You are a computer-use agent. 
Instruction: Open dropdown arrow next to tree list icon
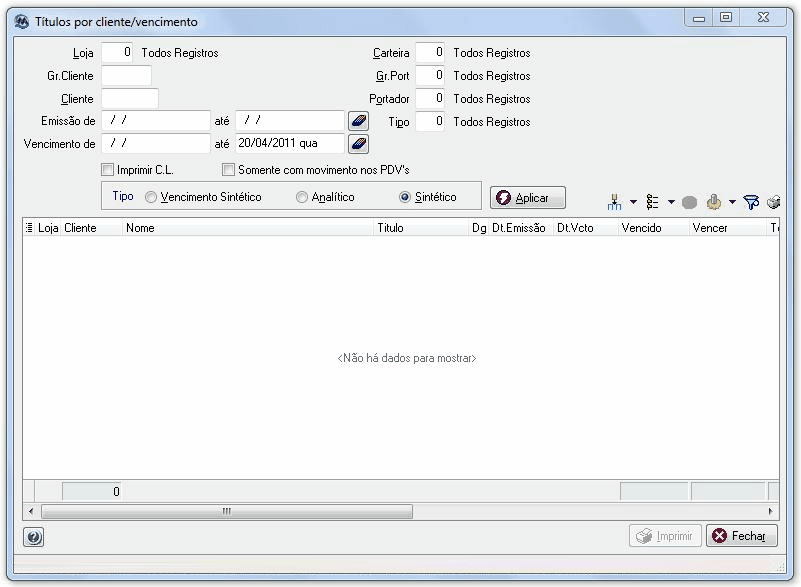(671, 202)
